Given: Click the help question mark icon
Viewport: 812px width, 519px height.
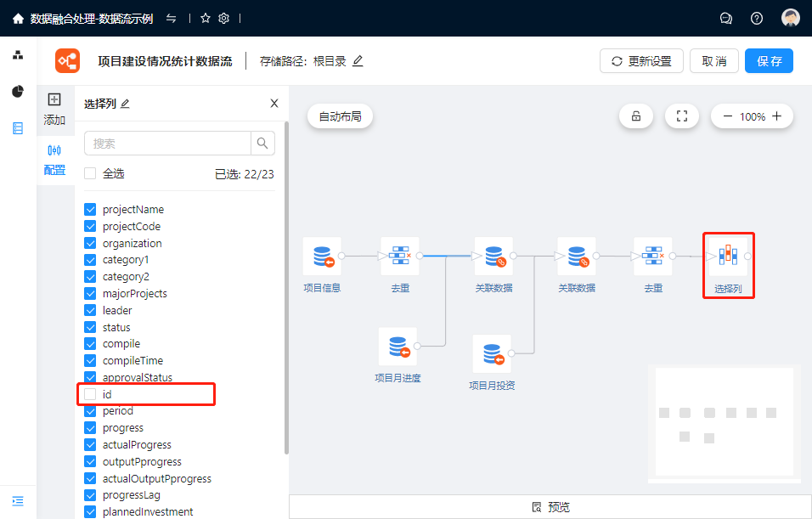Looking at the screenshot, I should 757,18.
